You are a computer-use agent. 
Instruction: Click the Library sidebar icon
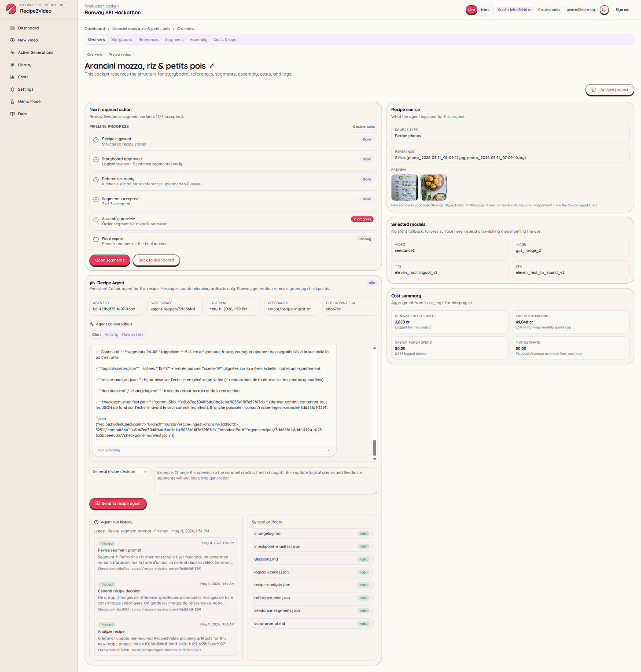pyautogui.click(x=12, y=65)
